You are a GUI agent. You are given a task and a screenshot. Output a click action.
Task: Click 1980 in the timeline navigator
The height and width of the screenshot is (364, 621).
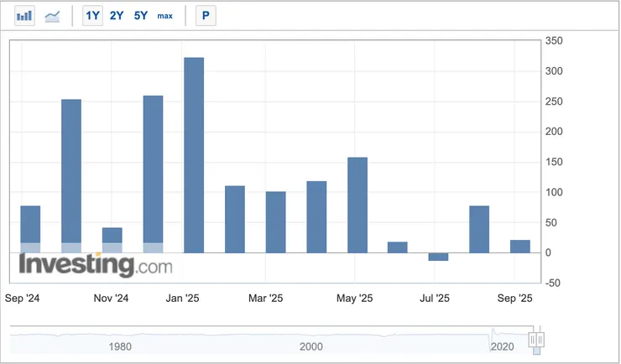tap(120, 347)
